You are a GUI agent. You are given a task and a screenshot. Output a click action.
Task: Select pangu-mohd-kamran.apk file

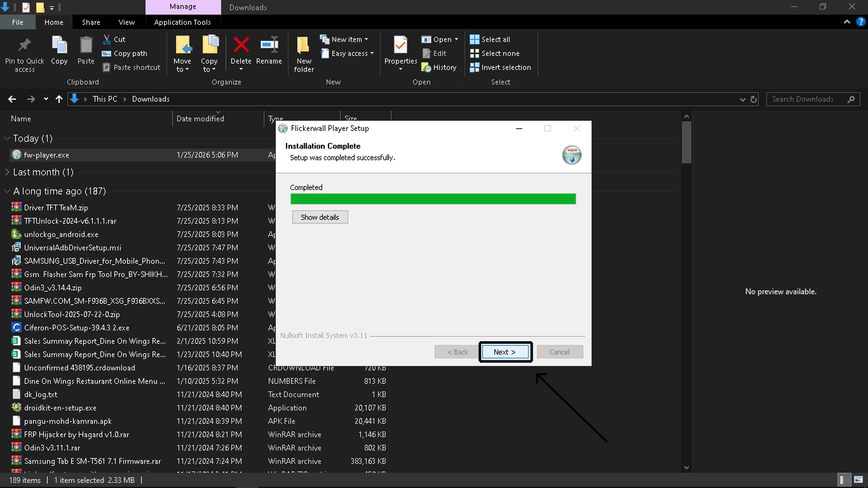(68, 421)
